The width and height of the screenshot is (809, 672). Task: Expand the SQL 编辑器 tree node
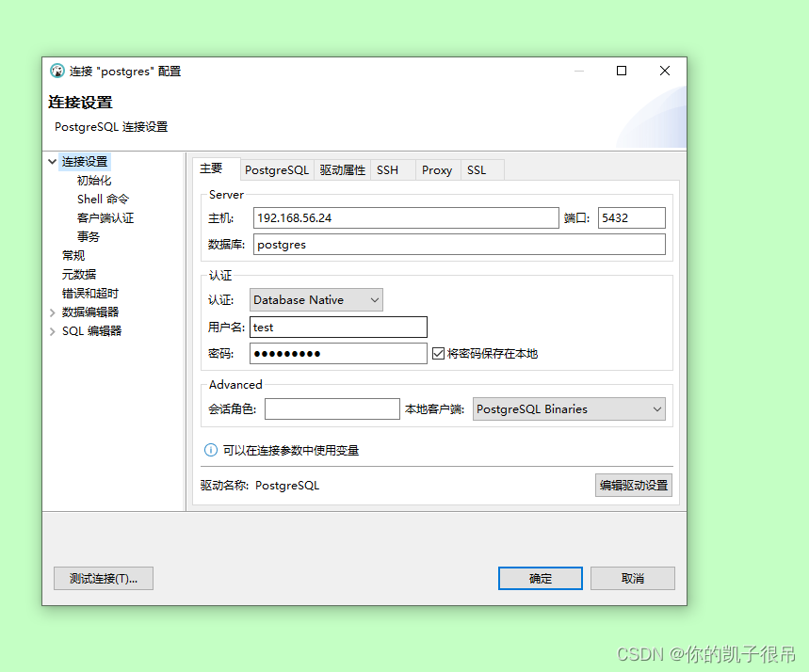(52, 331)
